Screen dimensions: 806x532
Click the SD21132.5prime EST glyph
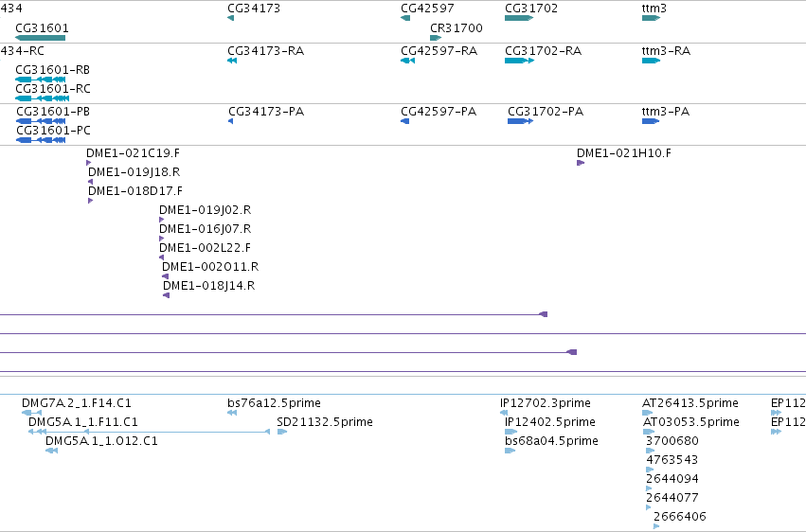point(282,432)
